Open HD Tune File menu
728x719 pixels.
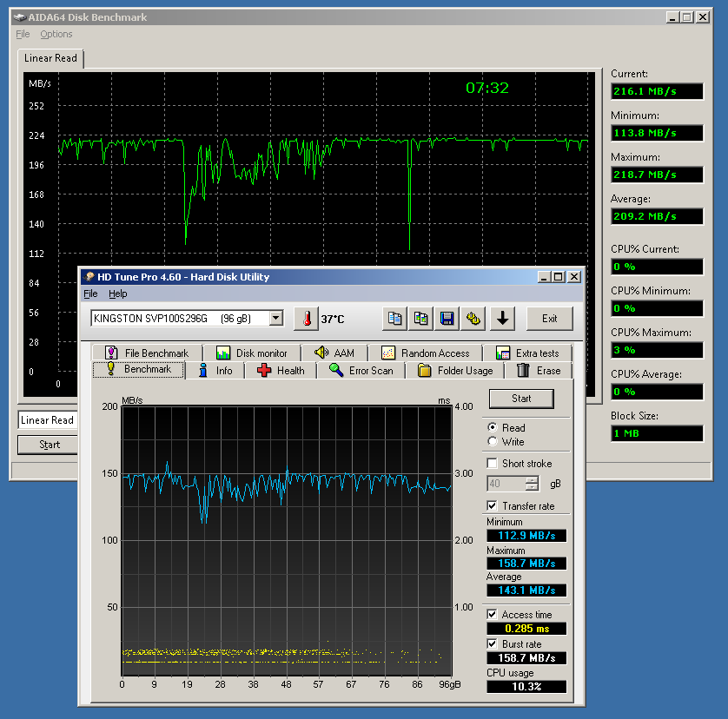pos(90,294)
